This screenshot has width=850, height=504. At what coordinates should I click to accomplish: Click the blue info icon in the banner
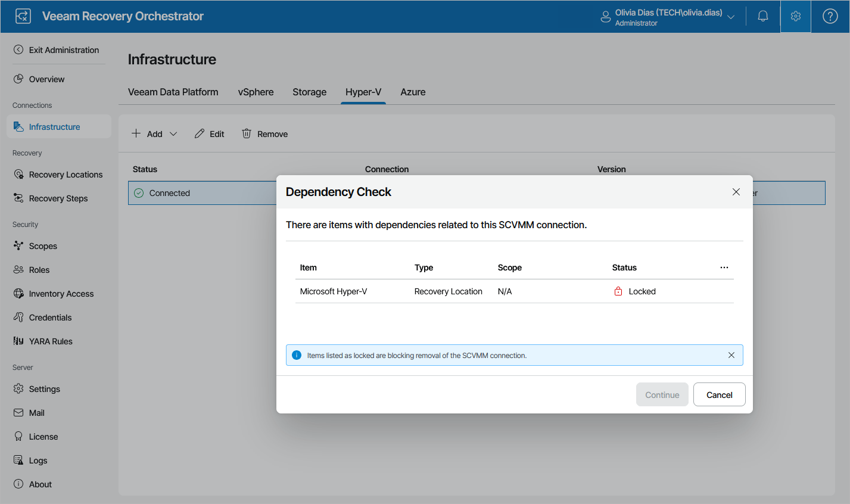pyautogui.click(x=297, y=355)
